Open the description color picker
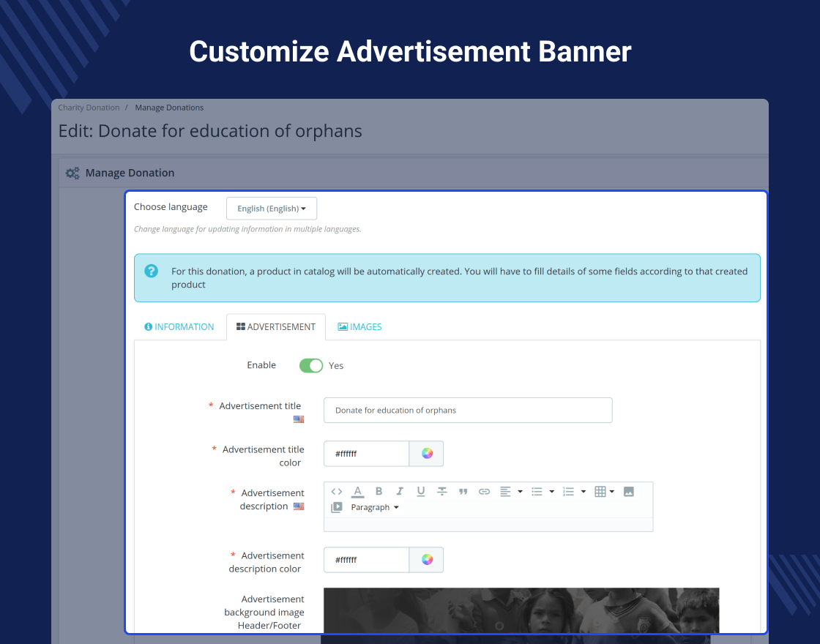Screen dimensions: 820x644 point(427,560)
